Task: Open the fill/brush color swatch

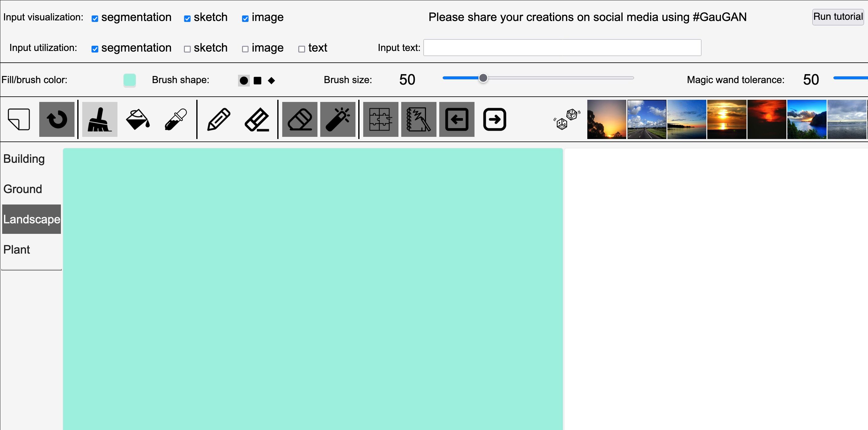Action: (130, 80)
